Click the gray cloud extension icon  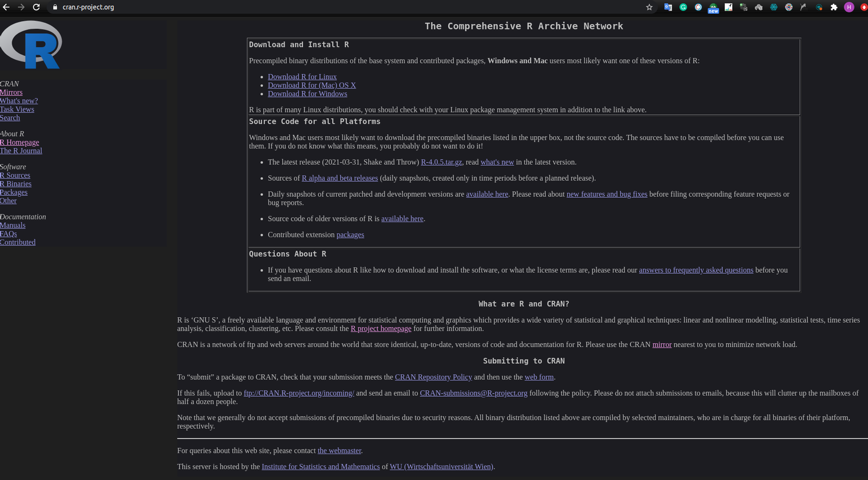click(759, 7)
